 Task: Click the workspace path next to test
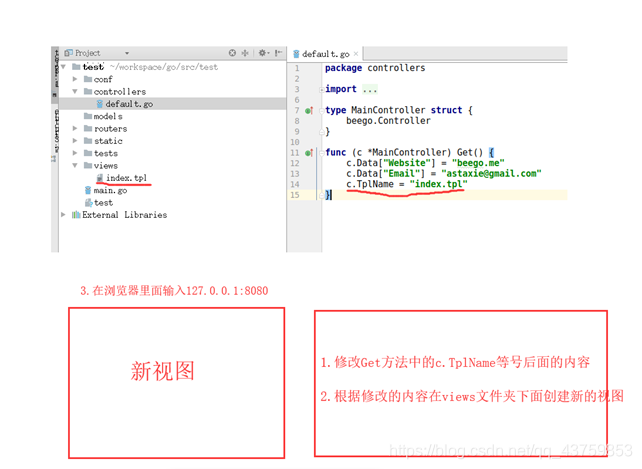coord(164,67)
